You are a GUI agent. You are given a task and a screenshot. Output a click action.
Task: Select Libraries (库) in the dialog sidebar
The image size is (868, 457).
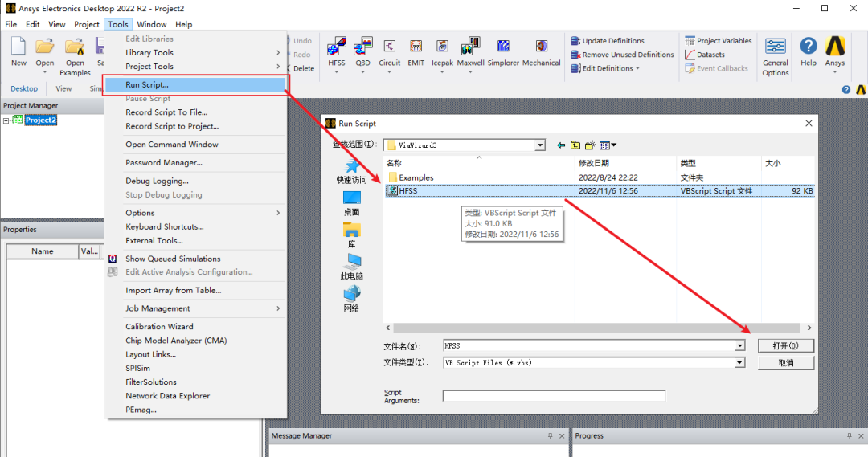coord(351,235)
